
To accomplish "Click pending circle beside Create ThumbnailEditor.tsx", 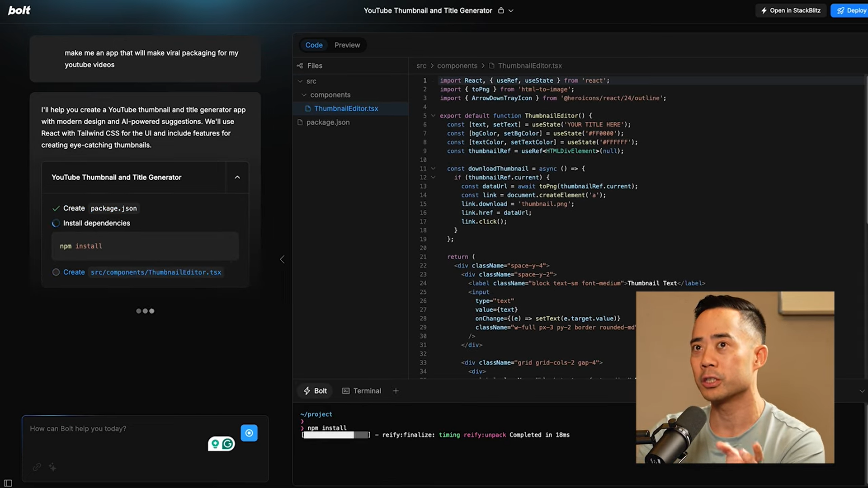I will (x=56, y=272).
